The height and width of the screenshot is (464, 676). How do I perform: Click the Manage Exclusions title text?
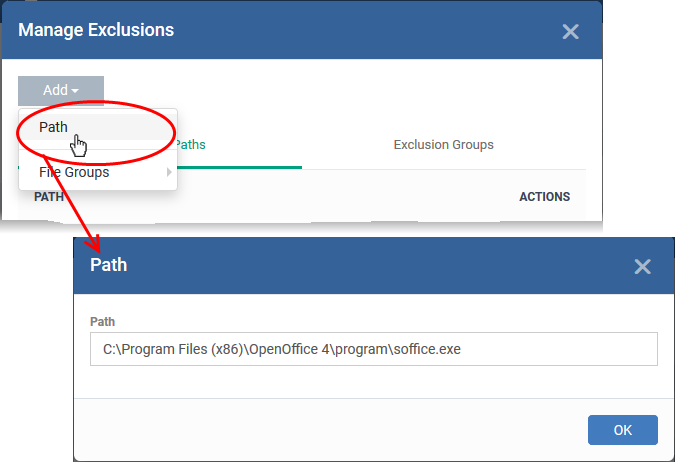tap(96, 30)
